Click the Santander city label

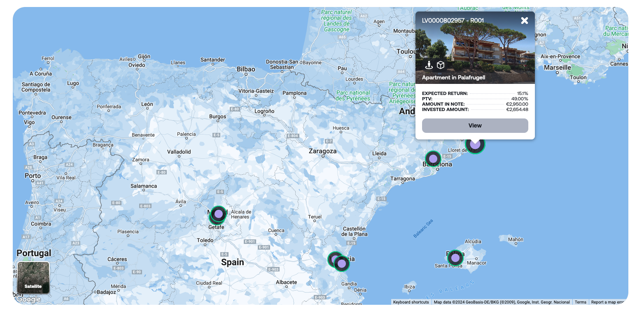click(x=213, y=60)
